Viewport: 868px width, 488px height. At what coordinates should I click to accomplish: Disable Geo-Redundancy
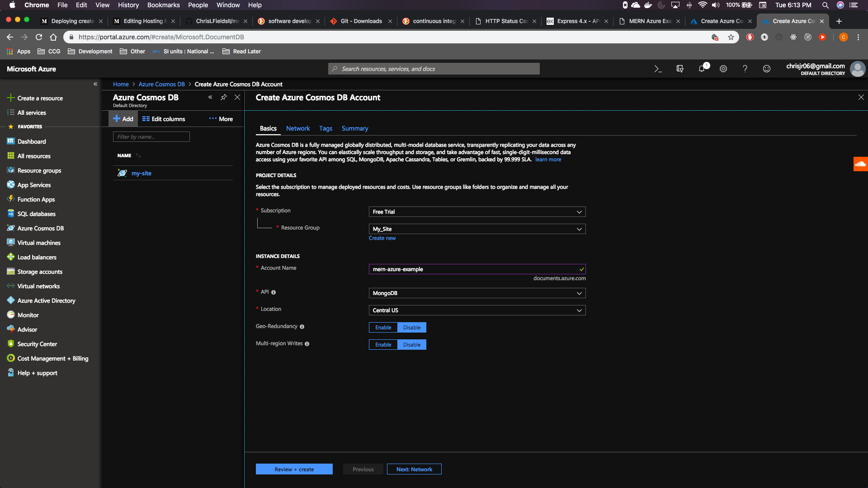411,327
